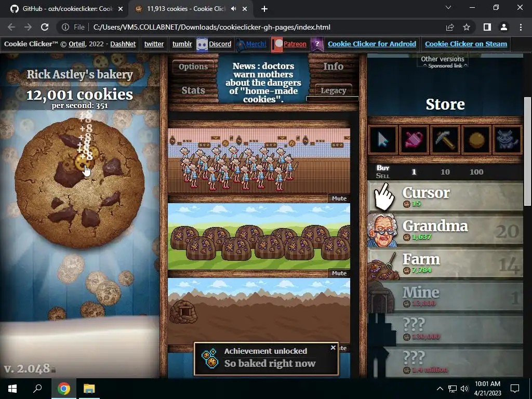Open the Orteil link

tap(77, 44)
